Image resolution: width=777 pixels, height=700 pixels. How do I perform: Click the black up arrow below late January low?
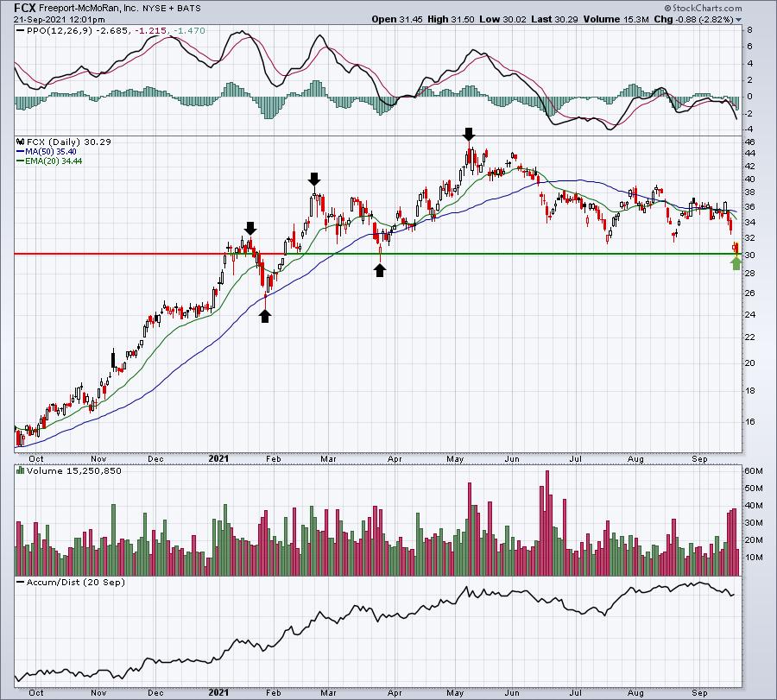[x=265, y=316]
